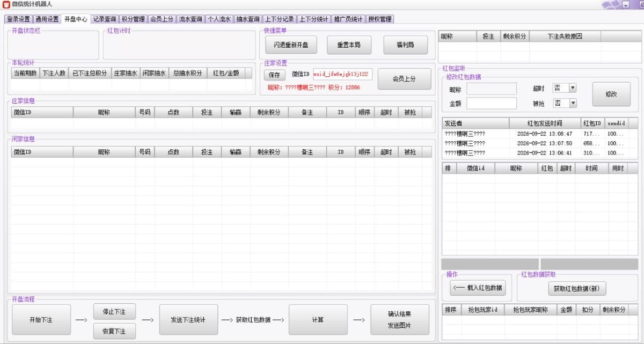This screenshot has width=644, height=344.
Task: Switch to the 会员上分 tab
Action: 162,19
